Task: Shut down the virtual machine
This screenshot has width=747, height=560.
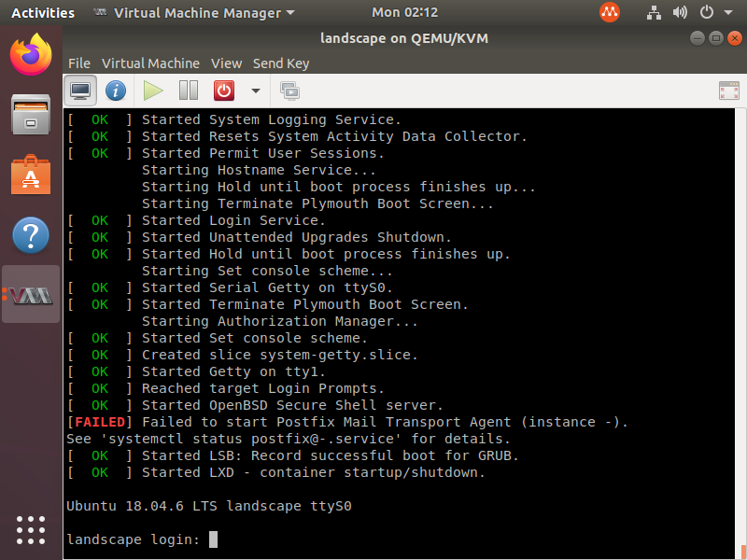Action: 224,91
